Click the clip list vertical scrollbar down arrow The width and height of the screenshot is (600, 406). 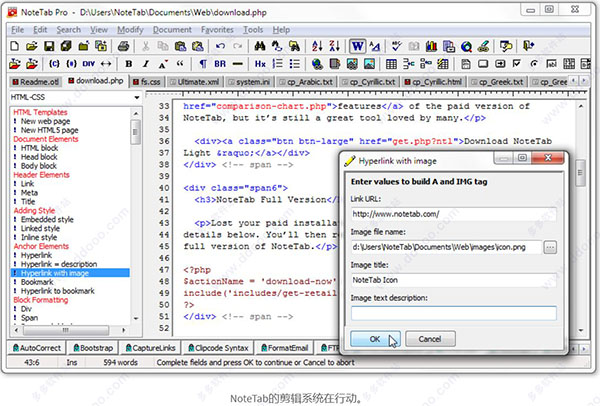click(x=136, y=318)
